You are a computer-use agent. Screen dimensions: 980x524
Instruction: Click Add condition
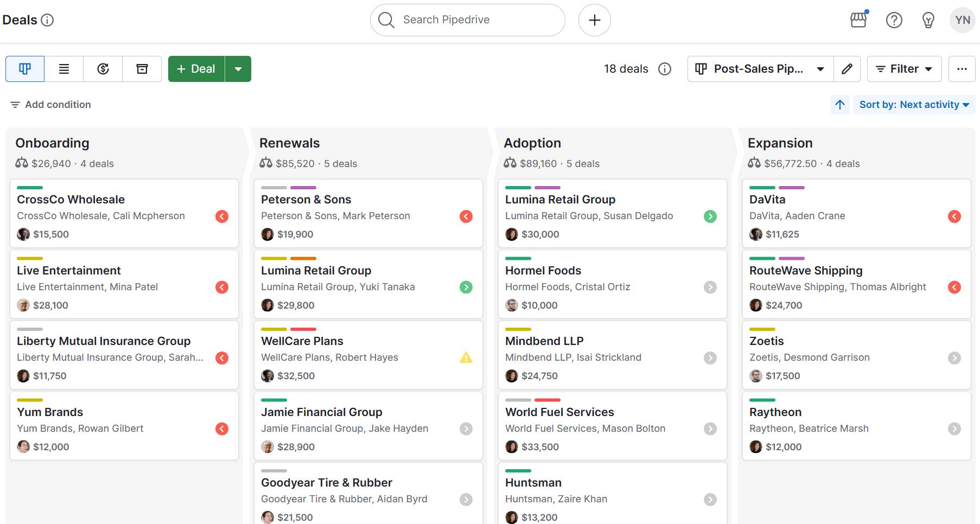(50, 105)
